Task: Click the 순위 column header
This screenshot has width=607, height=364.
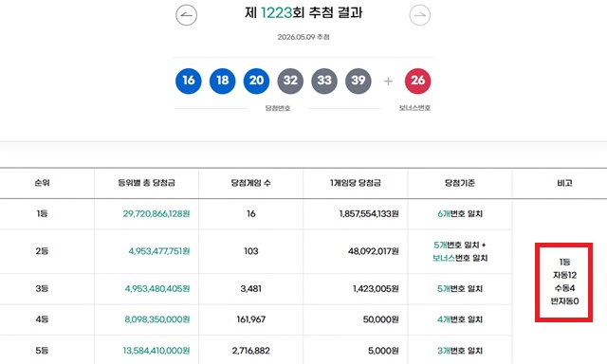Action: [42, 183]
